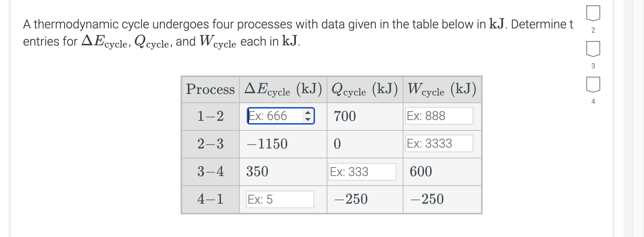This screenshot has width=644, height=237.
Task: Click the row label 4−1
Action: 210,199
